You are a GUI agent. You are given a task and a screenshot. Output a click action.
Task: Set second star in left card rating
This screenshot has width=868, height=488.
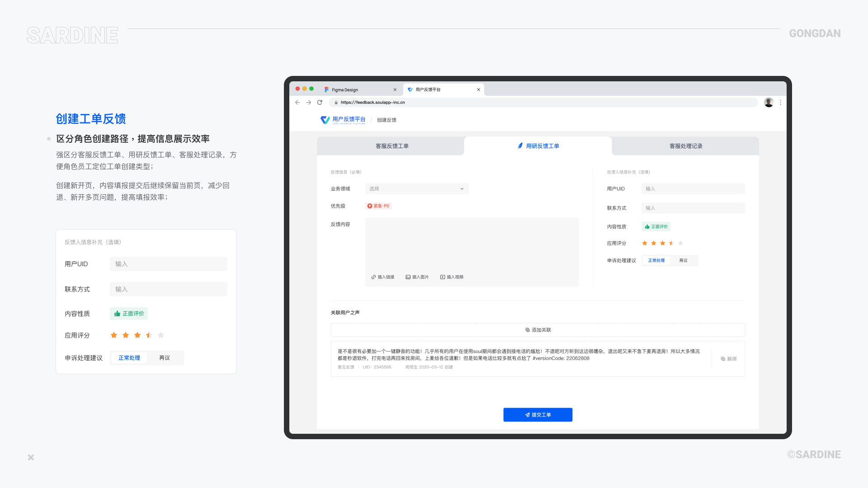[126, 335]
